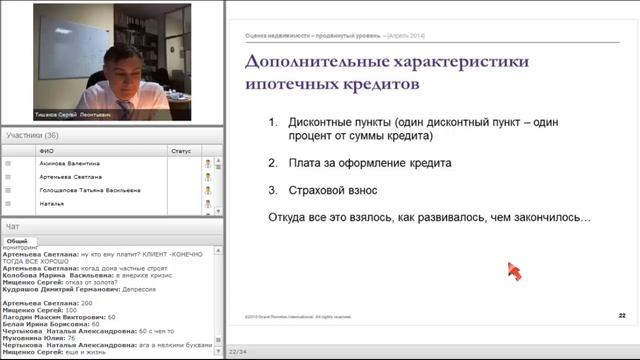The width and height of the screenshot is (640, 360).
Task: Click chat scroll down arrow
Action: tap(218, 351)
